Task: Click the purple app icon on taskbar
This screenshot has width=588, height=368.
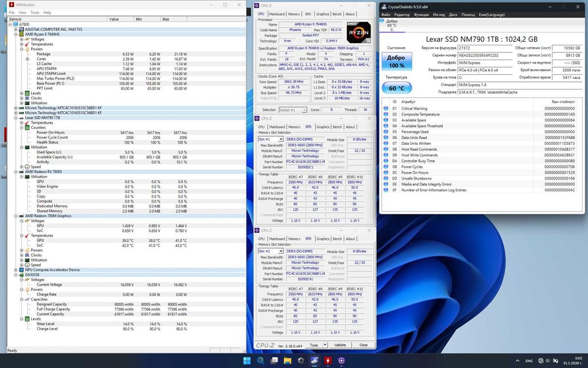Action: coord(341,361)
